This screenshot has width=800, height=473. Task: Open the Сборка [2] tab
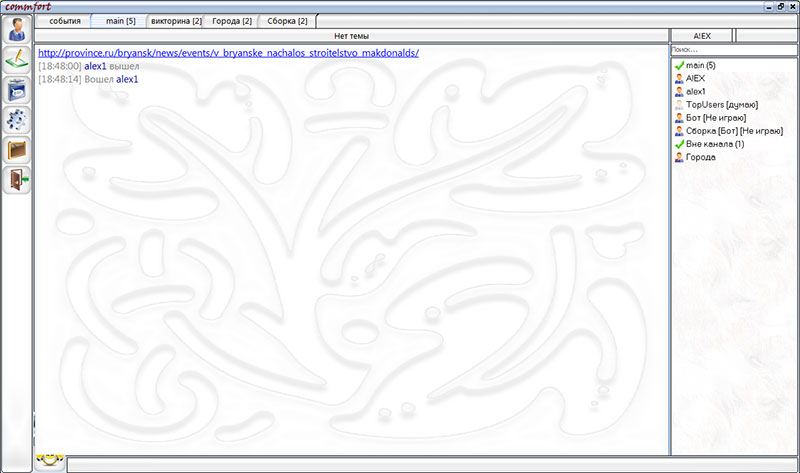(x=287, y=21)
